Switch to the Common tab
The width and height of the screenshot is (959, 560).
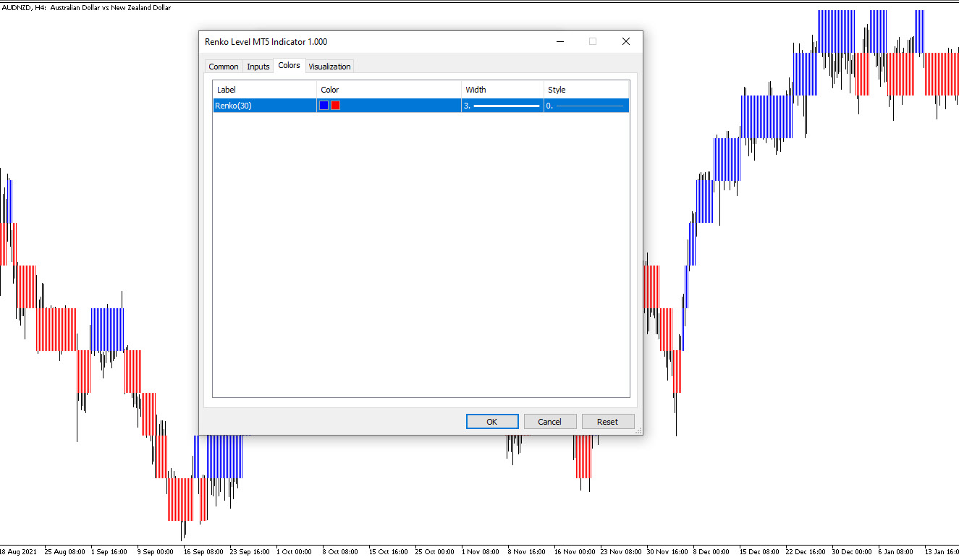223,67
